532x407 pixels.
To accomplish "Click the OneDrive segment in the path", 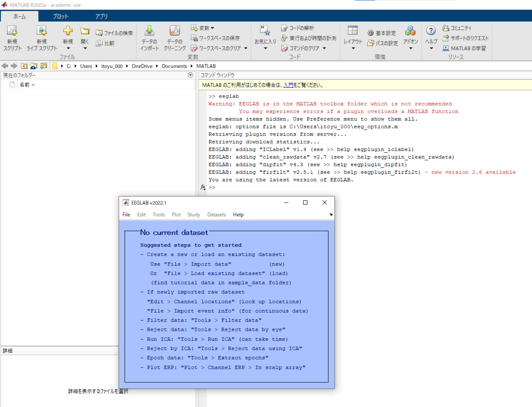I will point(142,66).
